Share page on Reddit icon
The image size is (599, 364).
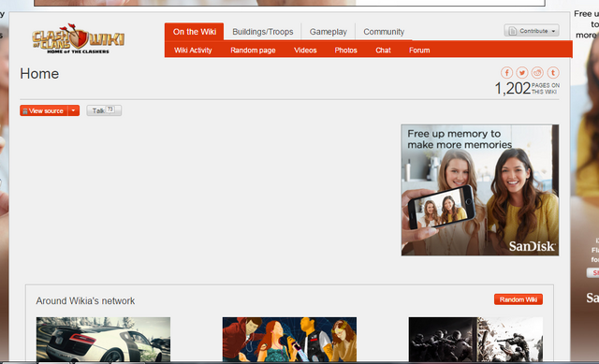point(537,73)
